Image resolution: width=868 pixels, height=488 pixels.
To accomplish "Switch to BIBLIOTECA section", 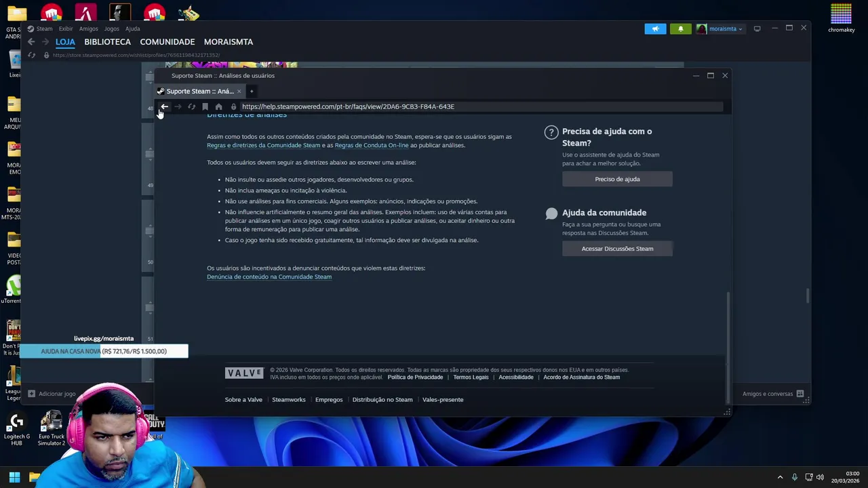I will [107, 42].
